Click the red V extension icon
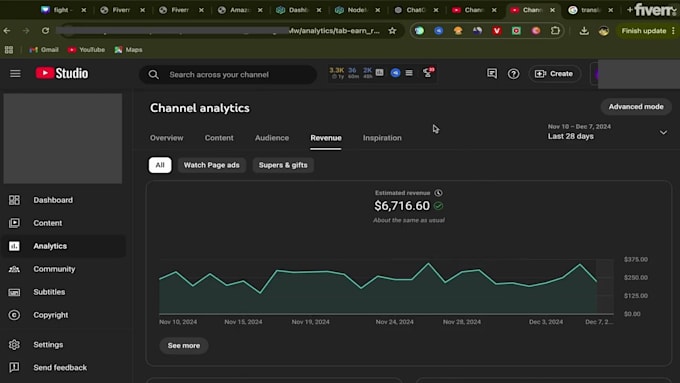The height and width of the screenshot is (383, 680). tap(497, 31)
